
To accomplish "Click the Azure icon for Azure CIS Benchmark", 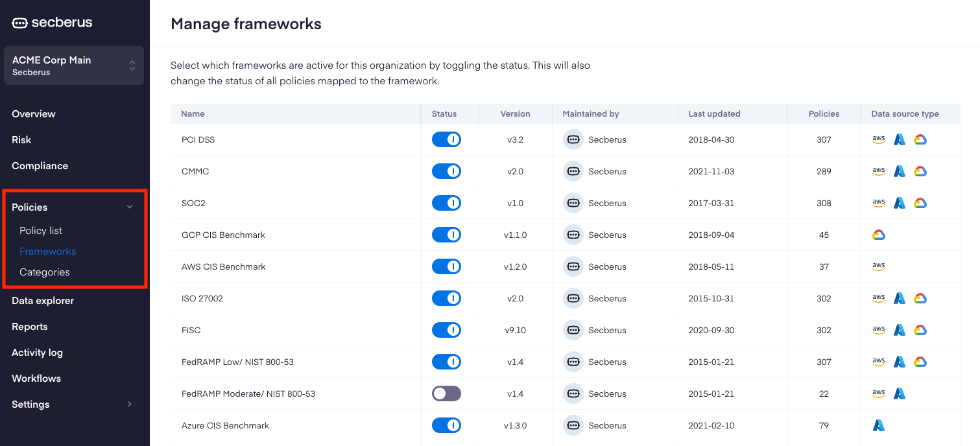I will click(879, 425).
